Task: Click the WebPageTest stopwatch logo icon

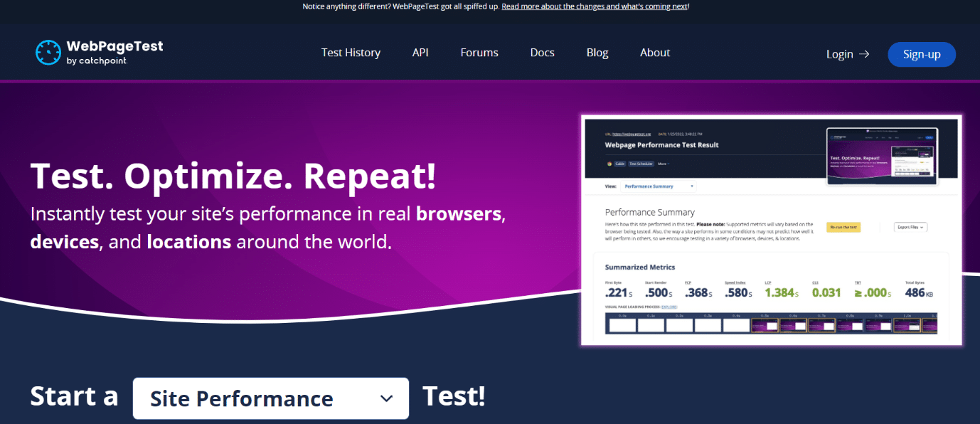Action: 48,53
